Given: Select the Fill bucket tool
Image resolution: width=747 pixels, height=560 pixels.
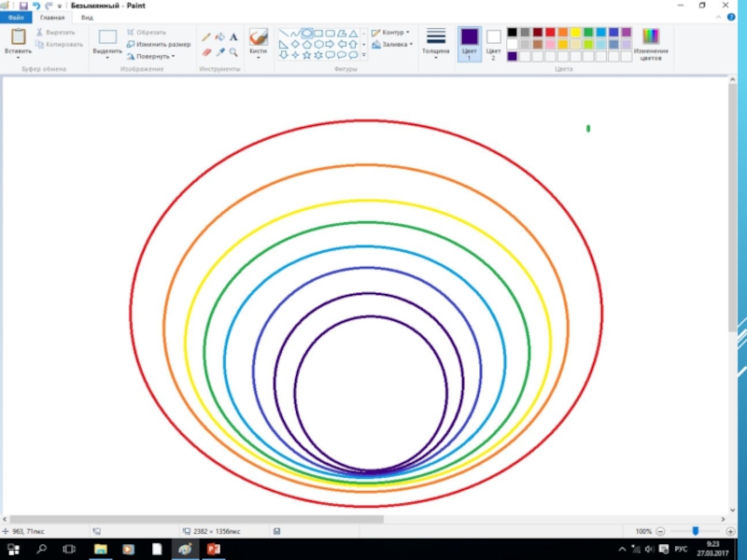Looking at the screenshot, I should [x=219, y=37].
